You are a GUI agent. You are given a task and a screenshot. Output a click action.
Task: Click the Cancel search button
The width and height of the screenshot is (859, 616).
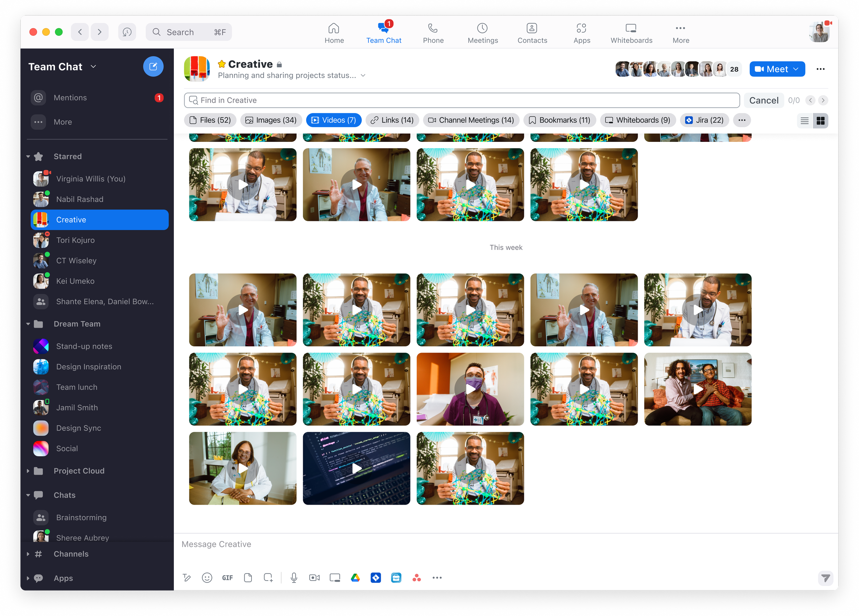pyautogui.click(x=763, y=100)
